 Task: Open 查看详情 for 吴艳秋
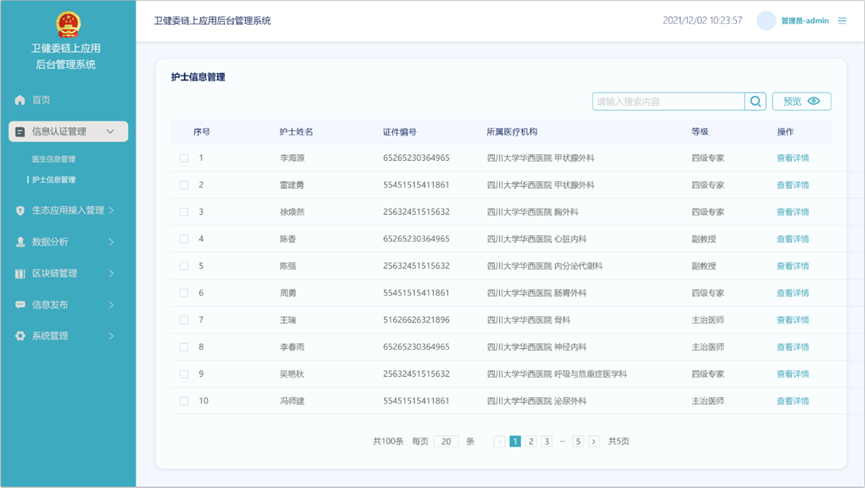coord(793,374)
